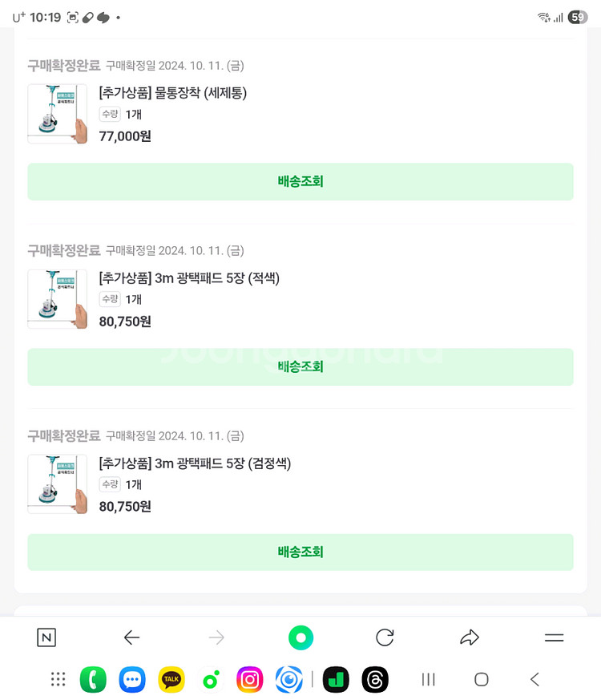Reload the page with the refresh icon
The height and width of the screenshot is (700, 601).
pos(385,638)
